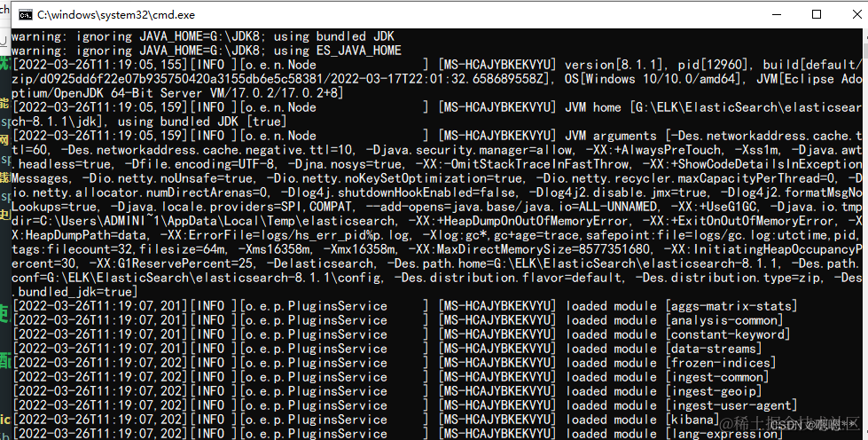The width and height of the screenshot is (868, 440).
Task: Minimize the cmd.exe window
Action: [776, 14]
